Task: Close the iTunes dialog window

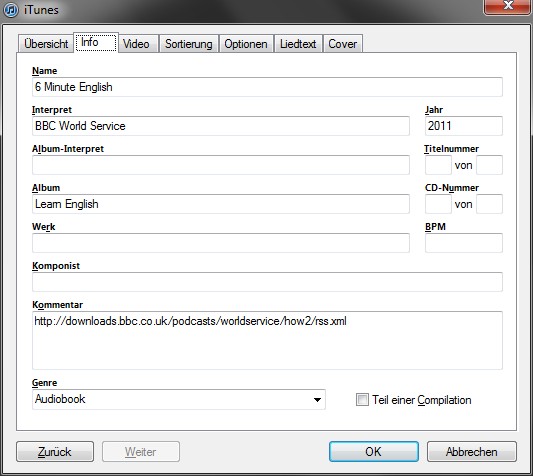Action: 508,6
